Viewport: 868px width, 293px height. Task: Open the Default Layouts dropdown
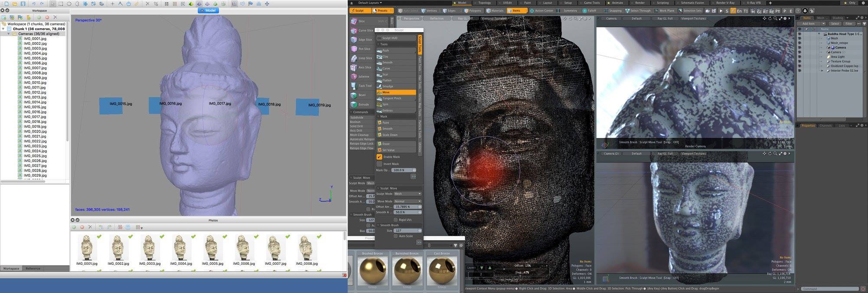[x=370, y=3]
